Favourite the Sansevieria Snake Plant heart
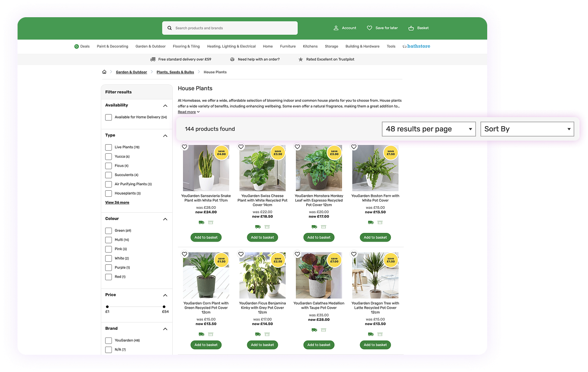Viewport: 588px width, 372px height. (184, 147)
